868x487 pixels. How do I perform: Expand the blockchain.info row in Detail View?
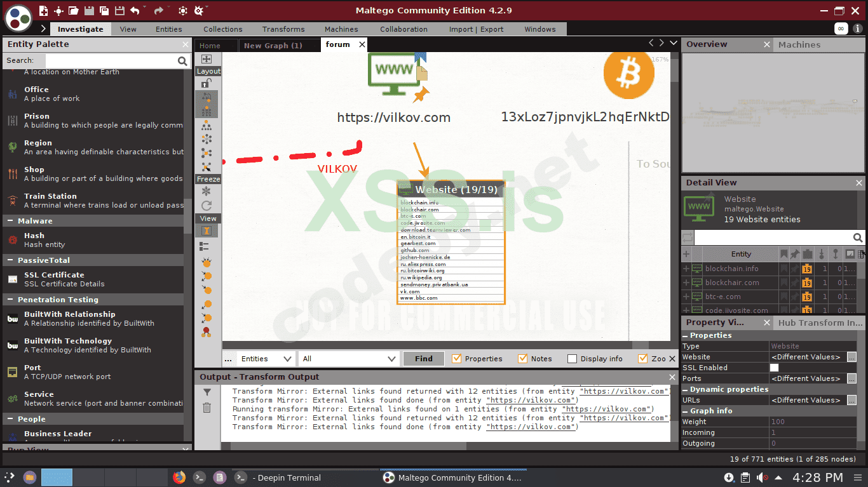(686, 269)
